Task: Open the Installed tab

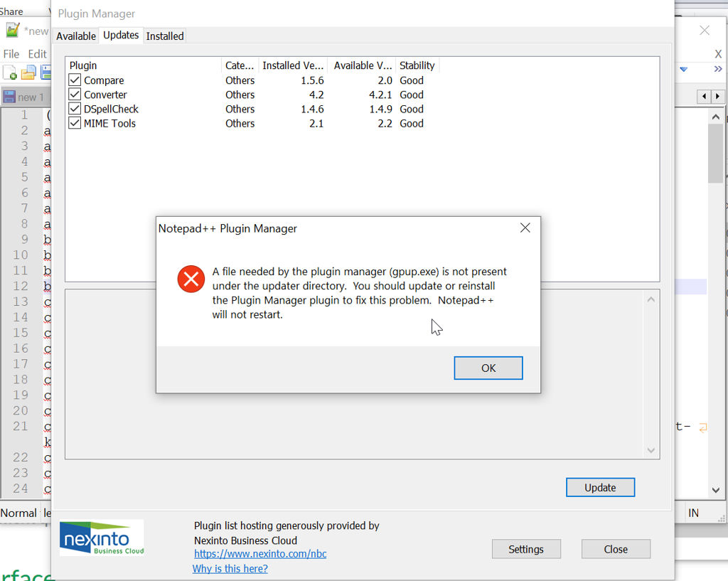Action: coord(165,36)
